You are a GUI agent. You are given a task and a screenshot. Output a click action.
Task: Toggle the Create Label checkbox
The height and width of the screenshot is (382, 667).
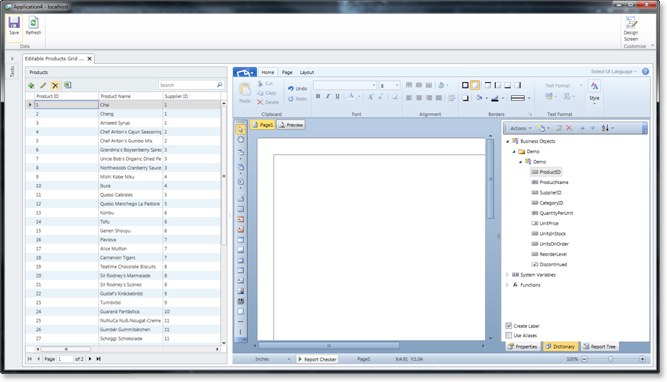[508, 326]
